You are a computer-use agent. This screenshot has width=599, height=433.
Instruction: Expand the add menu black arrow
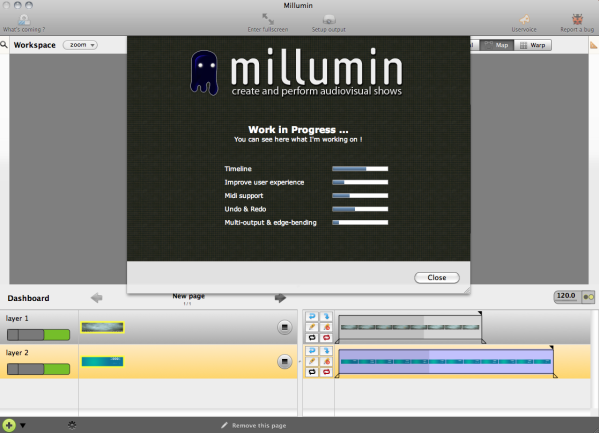[23, 425]
